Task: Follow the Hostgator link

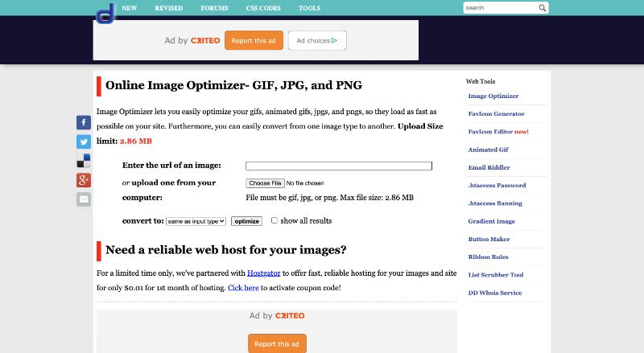Action: (x=264, y=273)
